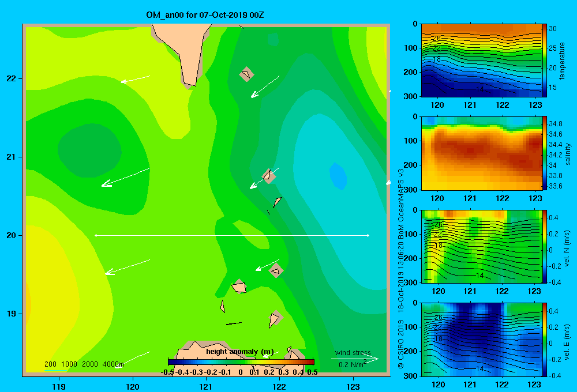Click the vel. N color scale bar
Viewport: 577px width, 392px height.
click(x=545, y=246)
